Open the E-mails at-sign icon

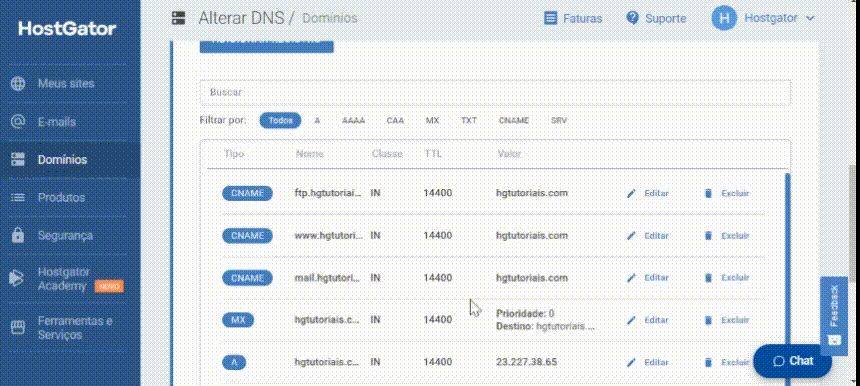pos(18,122)
